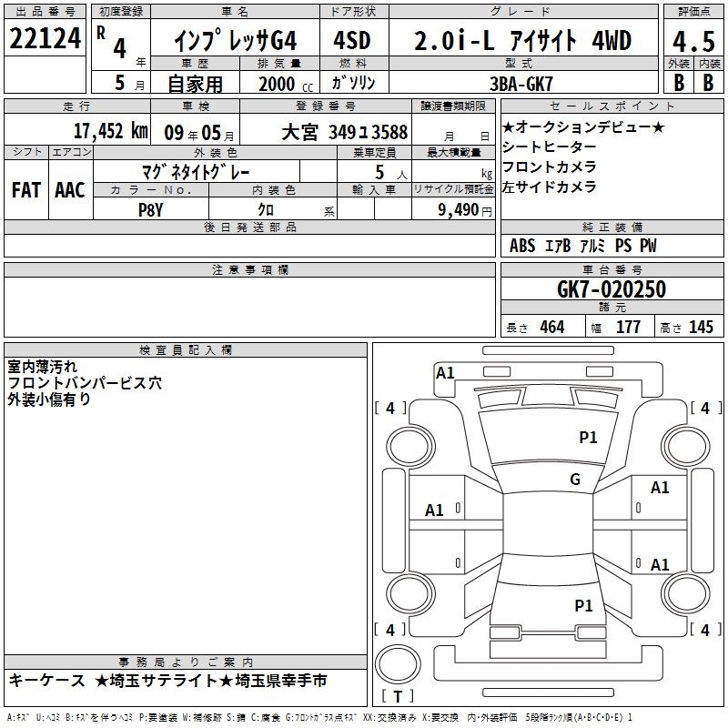Screen dimensions: 728x728
Task: Click the lot number 22124
Action: [45, 38]
